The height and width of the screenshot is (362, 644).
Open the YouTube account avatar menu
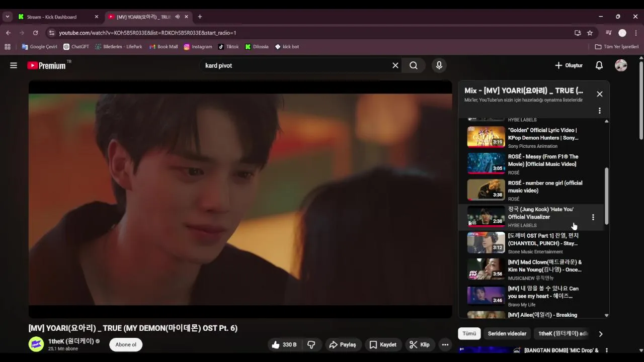621,65
